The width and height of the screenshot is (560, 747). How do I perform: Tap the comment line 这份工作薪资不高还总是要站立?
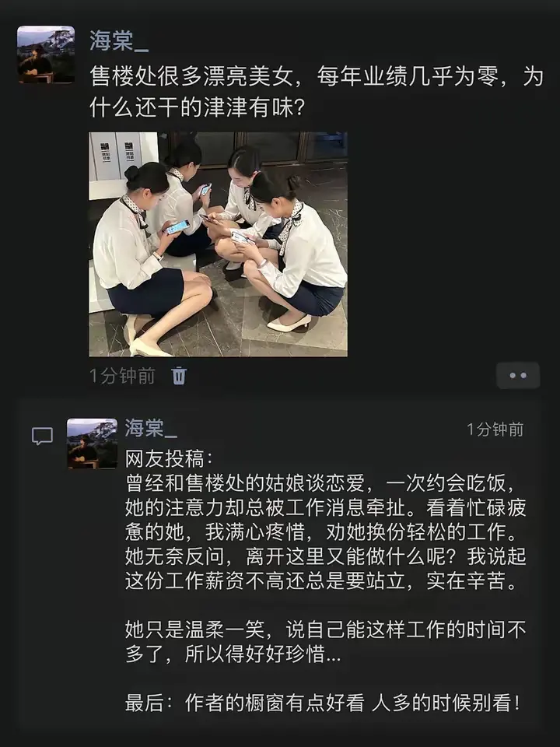[x=321, y=580]
